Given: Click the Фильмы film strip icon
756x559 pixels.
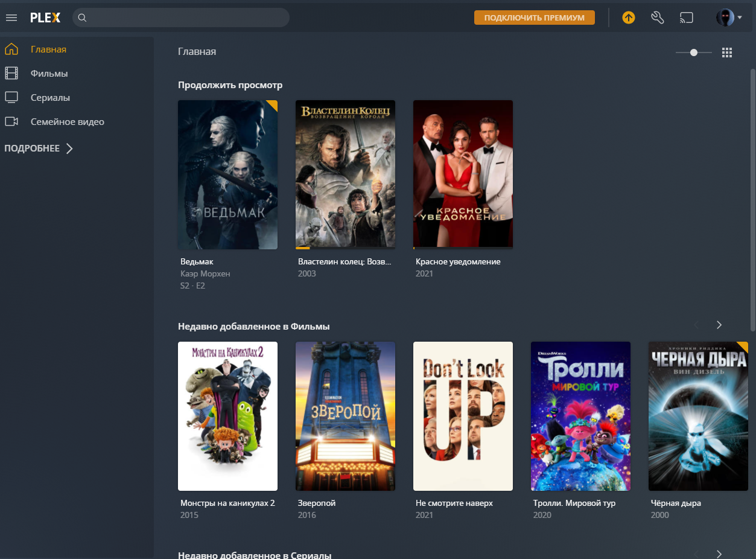Looking at the screenshot, I should point(11,74).
